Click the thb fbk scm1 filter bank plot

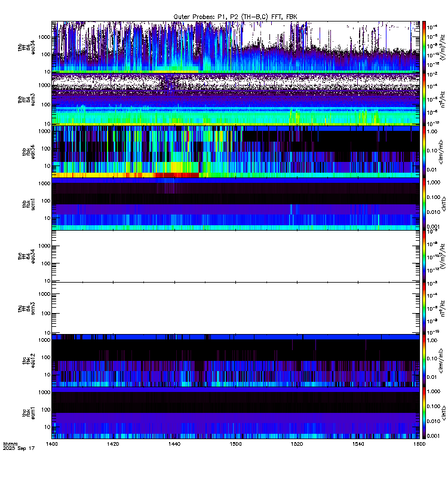coord(235,204)
